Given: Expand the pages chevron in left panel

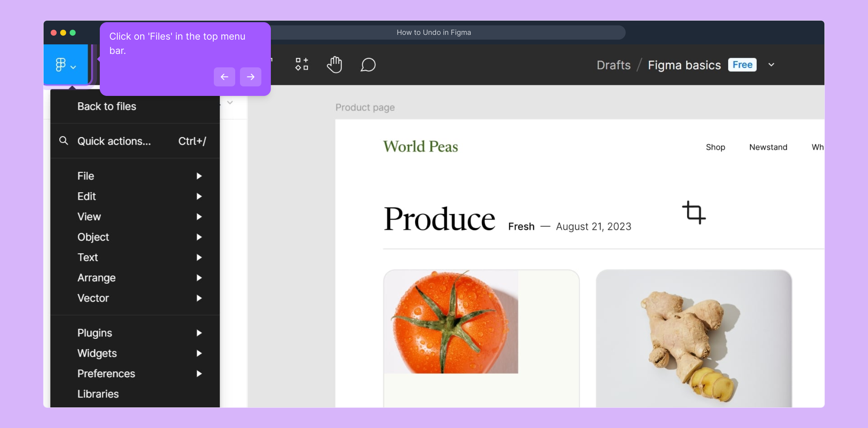Looking at the screenshot, I should (x=230, y=103).
